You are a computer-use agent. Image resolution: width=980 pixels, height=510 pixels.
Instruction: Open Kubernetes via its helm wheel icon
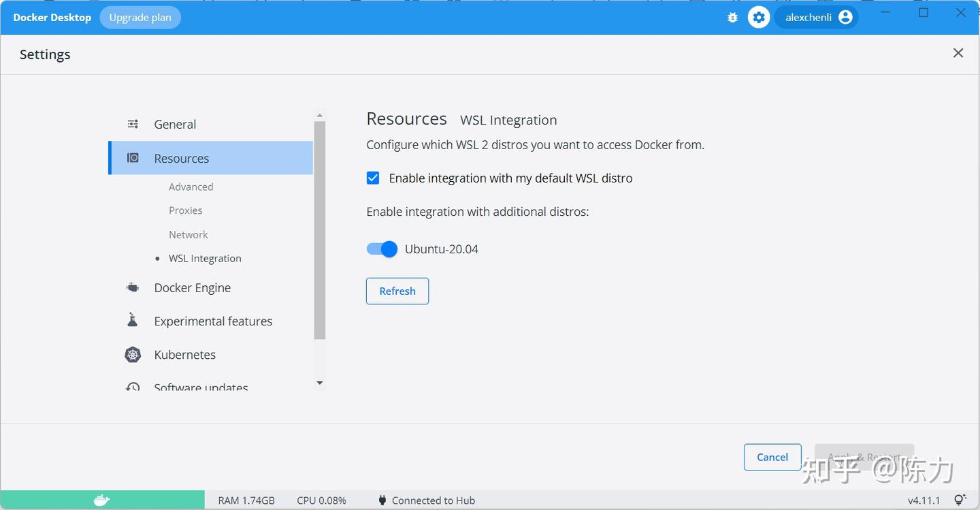(x=132, y=354)
